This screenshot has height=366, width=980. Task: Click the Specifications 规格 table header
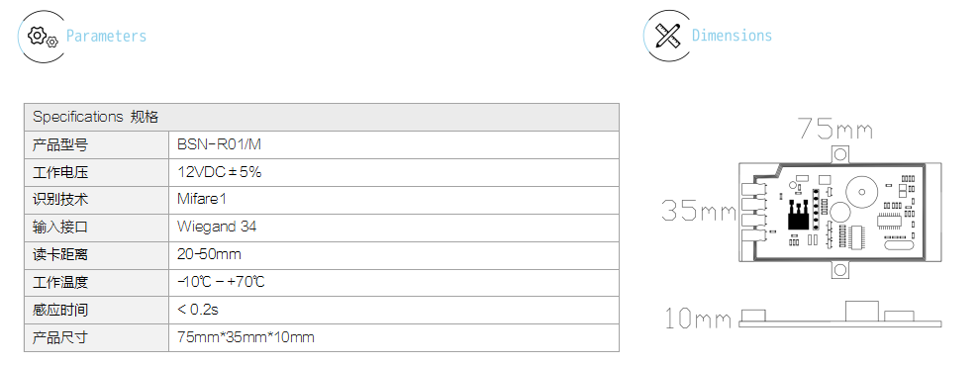322,117
